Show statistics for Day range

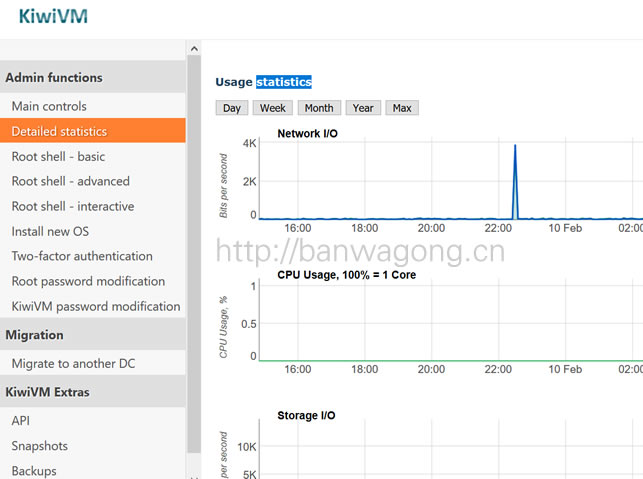pyautogui.click(x=232, y=108)
